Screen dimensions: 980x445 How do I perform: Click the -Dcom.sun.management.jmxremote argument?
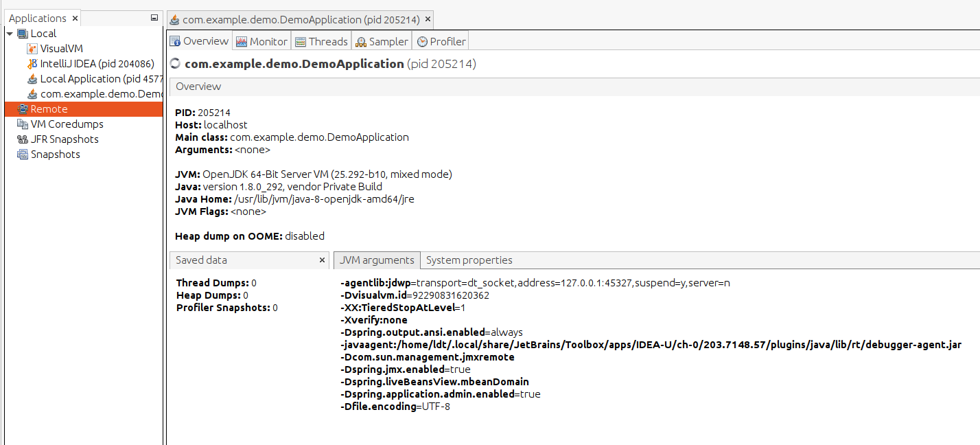428,357
